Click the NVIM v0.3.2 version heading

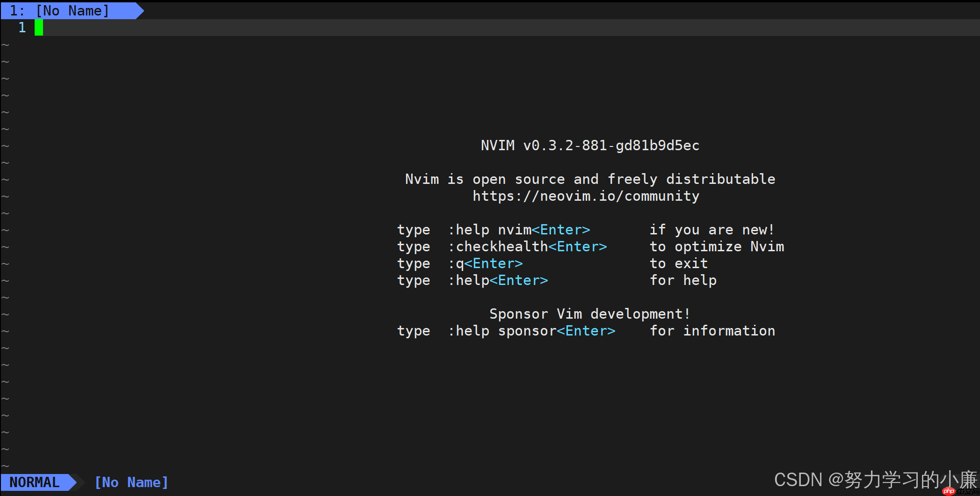590,146
